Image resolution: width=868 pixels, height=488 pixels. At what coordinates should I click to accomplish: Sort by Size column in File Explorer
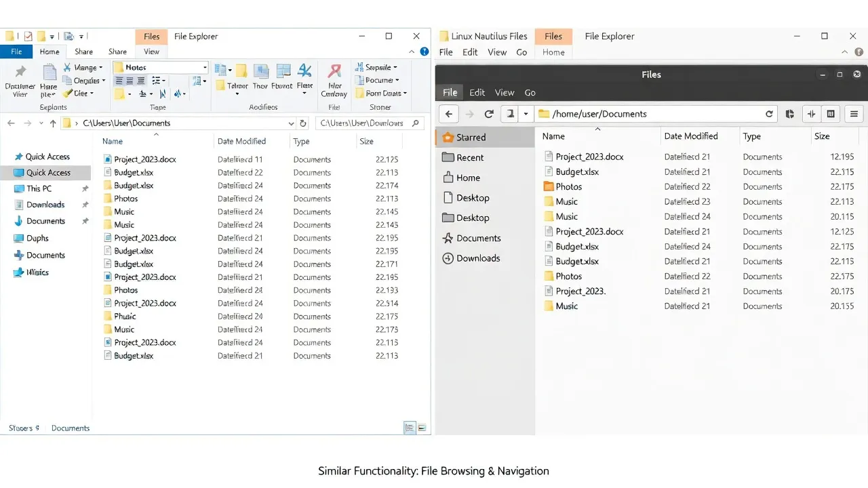[x=366, y=141]
